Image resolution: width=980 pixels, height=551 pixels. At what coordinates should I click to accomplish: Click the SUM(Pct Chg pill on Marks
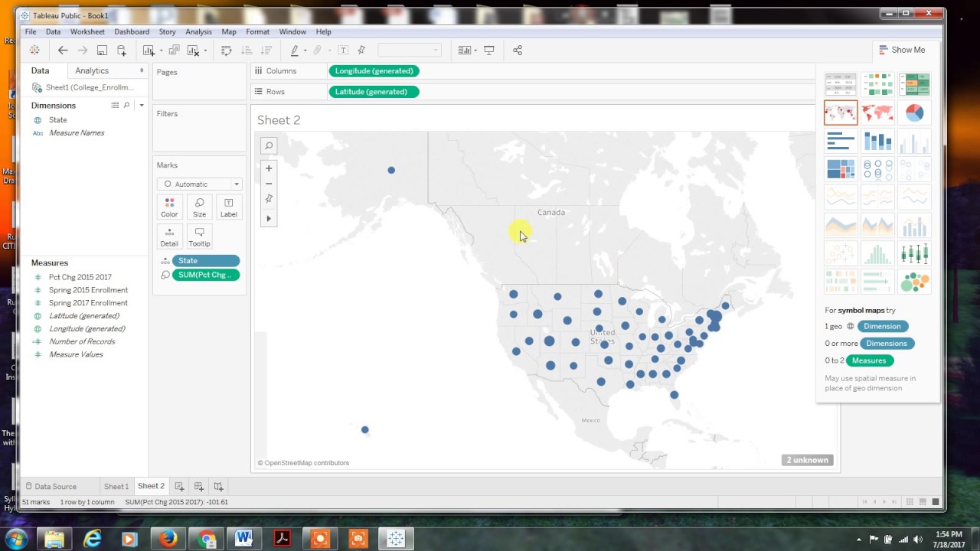206,275
